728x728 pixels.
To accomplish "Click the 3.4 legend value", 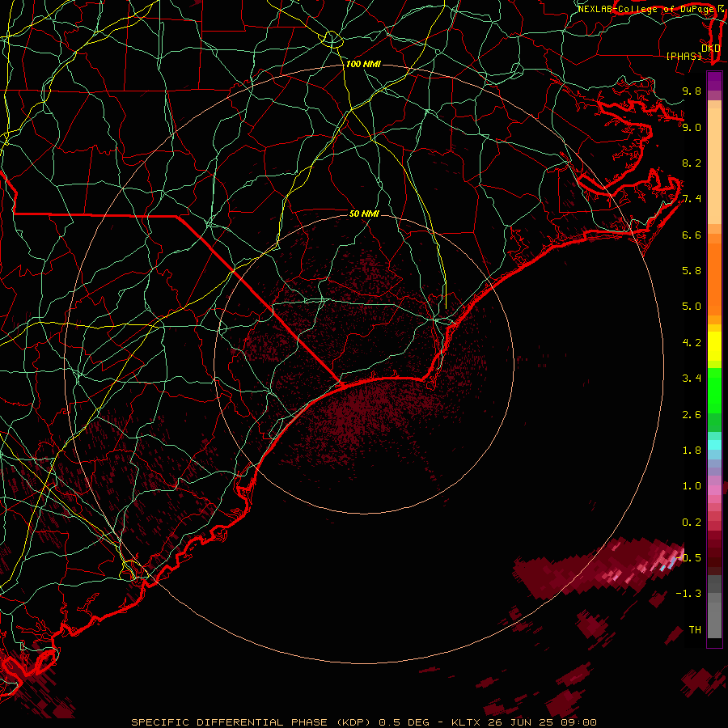I will pos(692,378).
